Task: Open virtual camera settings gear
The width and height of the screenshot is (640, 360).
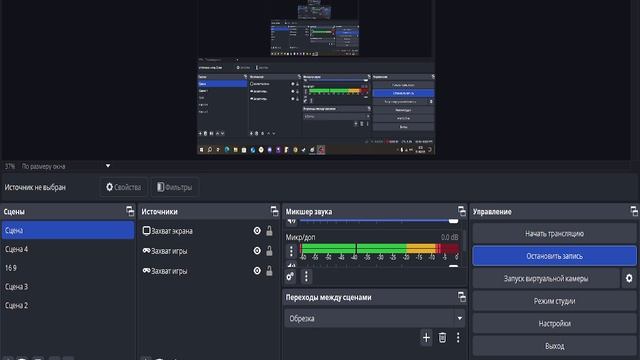Action: point(629,278)
